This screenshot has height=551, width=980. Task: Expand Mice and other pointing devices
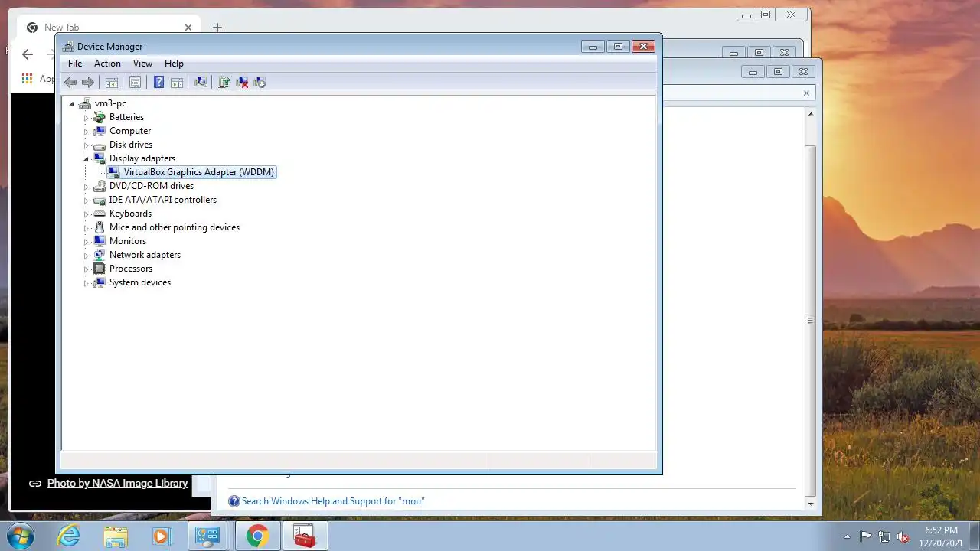(86, 228)
